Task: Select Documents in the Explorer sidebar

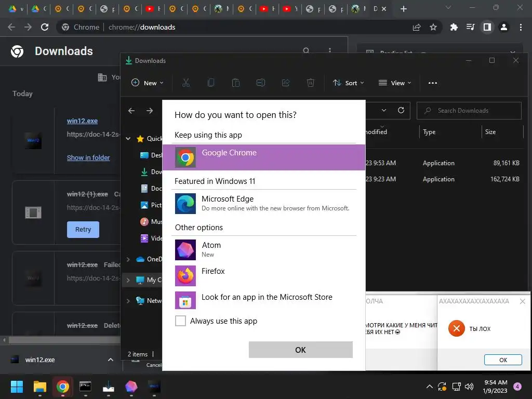Action: (151, 188)
